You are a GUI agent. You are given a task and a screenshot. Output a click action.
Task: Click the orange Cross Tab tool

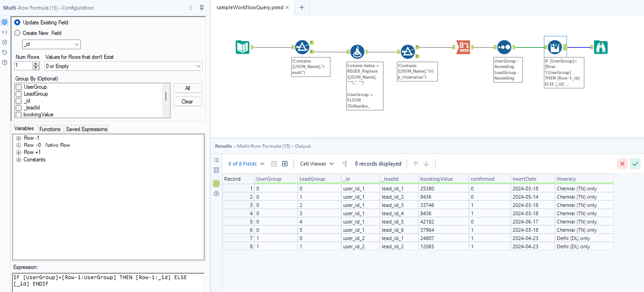[x=463, y=46]
